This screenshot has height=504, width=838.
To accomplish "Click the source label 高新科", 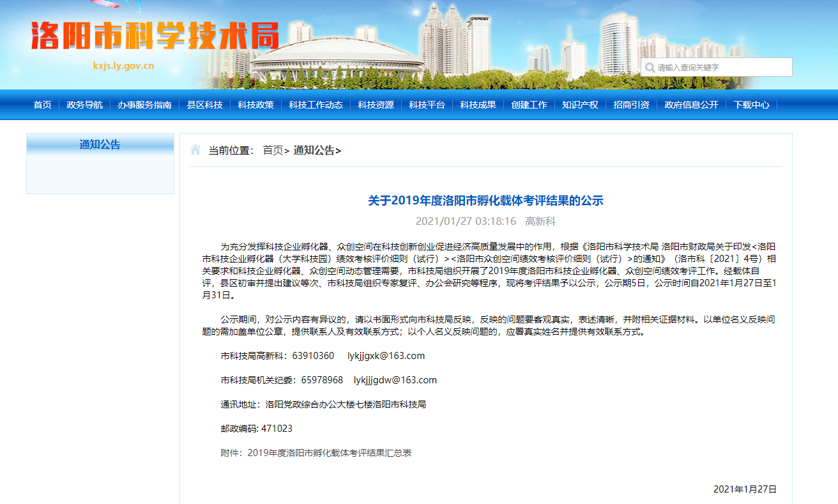I will 540,222.
